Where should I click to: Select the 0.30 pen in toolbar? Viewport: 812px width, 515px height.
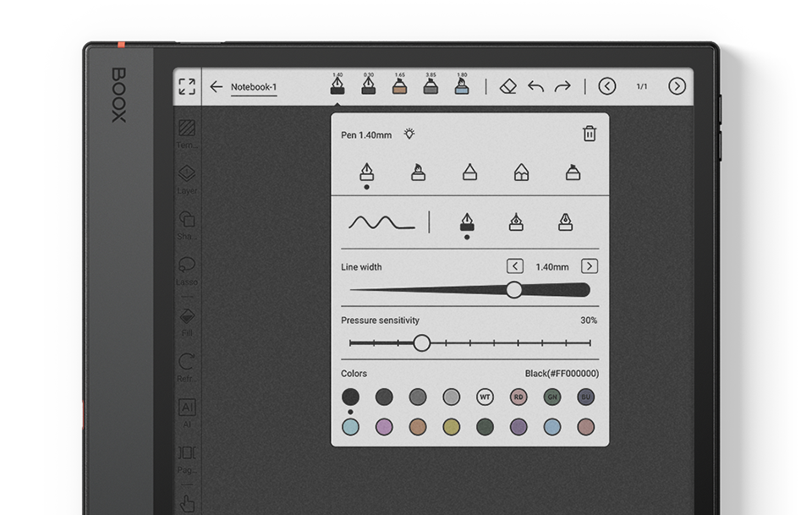click(x=368, y=84)
